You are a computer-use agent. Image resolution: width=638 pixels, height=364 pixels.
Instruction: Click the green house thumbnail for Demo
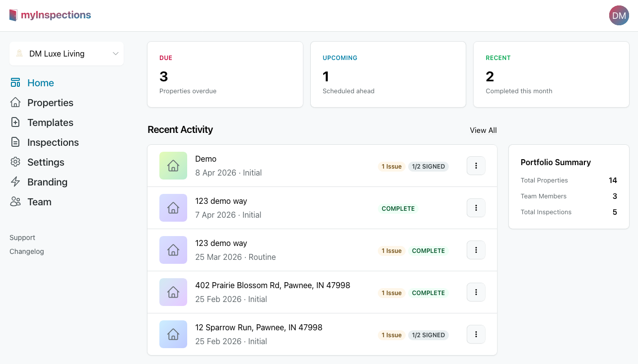pos(173,166)
